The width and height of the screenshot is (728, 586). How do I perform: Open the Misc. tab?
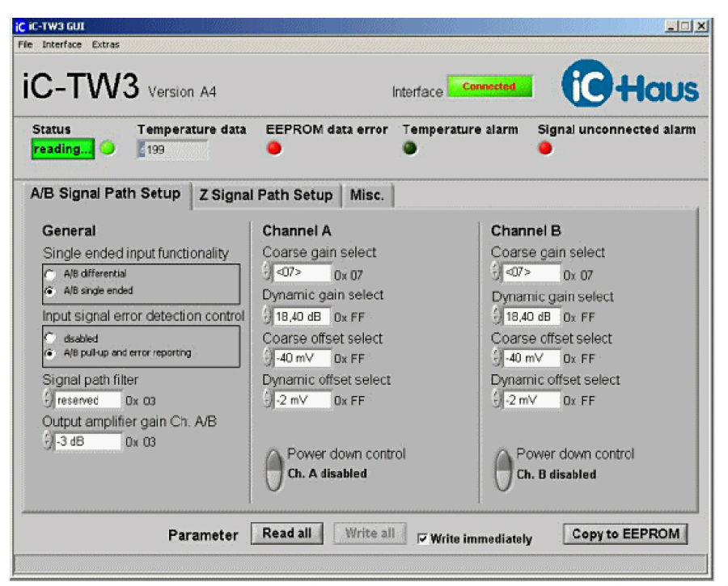pyautogui.click(x=367, y=196)
